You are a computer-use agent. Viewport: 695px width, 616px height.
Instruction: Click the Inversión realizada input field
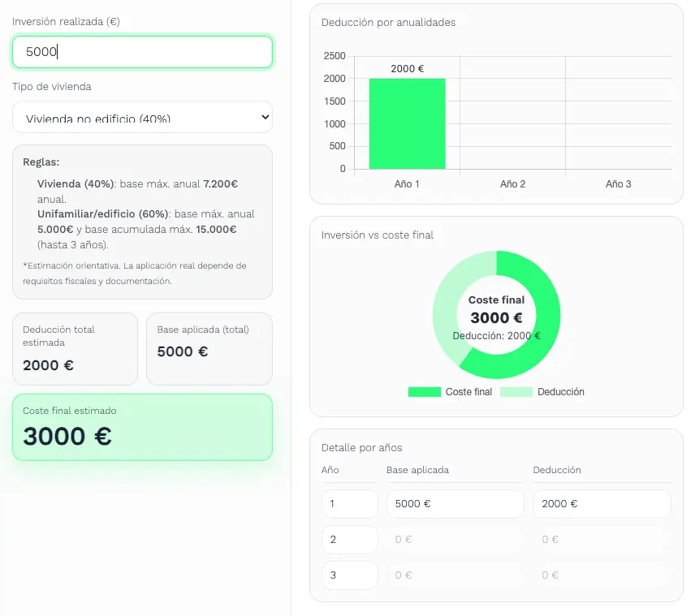[x=142, y=52]
